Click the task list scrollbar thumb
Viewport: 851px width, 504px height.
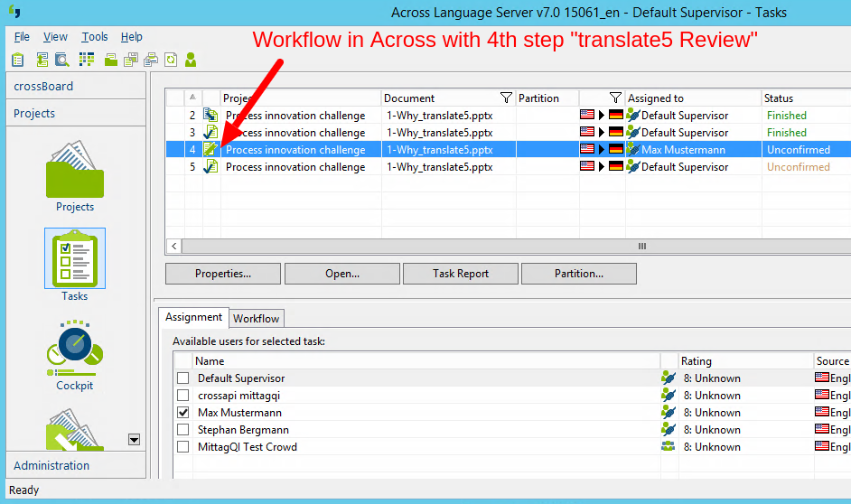point(641,246)
